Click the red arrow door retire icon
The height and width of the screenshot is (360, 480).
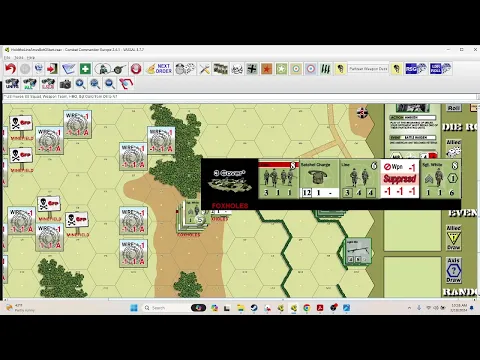click(x=52, y=69)
